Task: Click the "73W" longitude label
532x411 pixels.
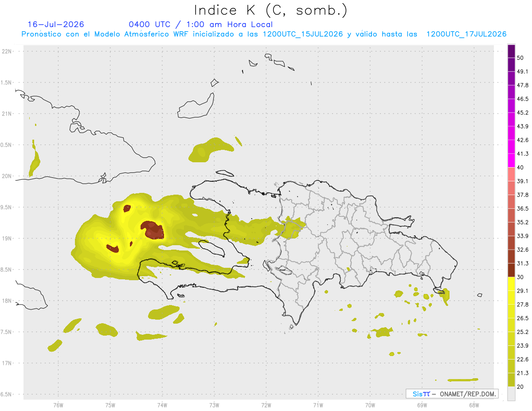Action: (x=214, y=405)
